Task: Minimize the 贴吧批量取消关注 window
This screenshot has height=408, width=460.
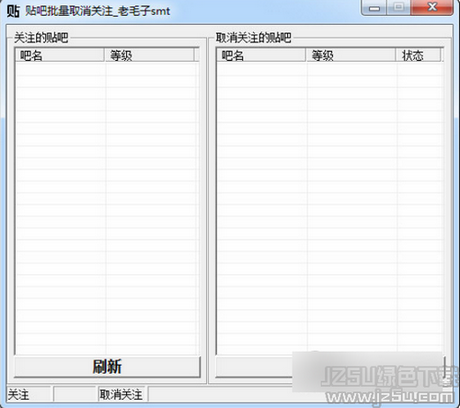Action: click(374, 8)
